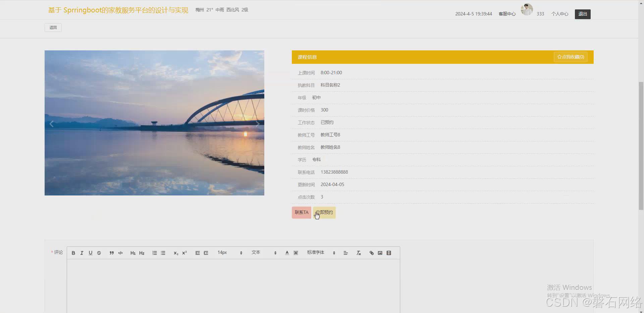Select the timestamp 2024-4-5 19:39:44
644x313 pixels.
click(474, 14)
